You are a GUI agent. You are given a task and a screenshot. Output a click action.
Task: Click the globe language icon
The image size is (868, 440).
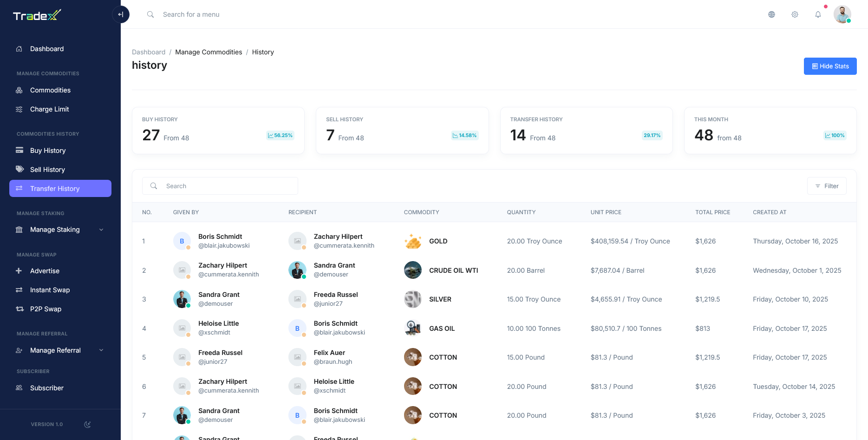pos(771,14)
